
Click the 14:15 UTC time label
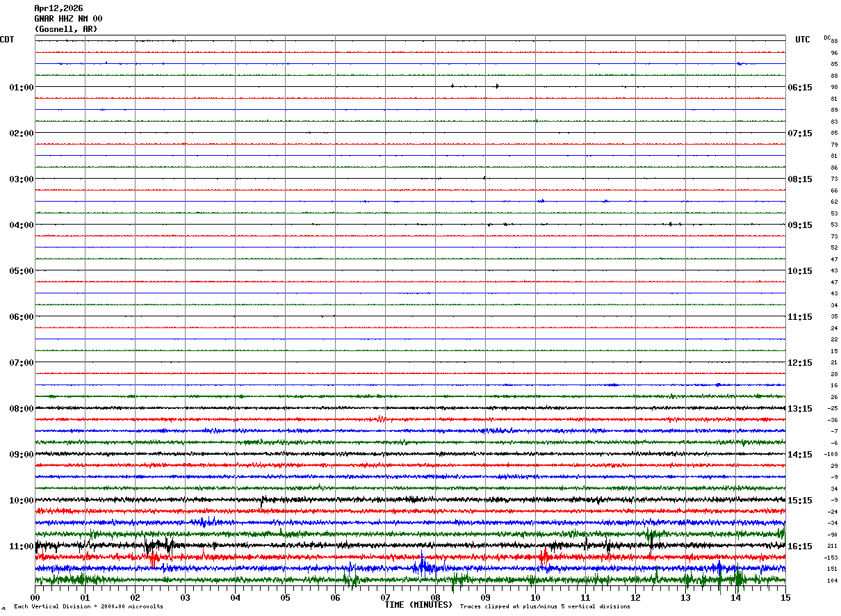[x=800, y=455]
